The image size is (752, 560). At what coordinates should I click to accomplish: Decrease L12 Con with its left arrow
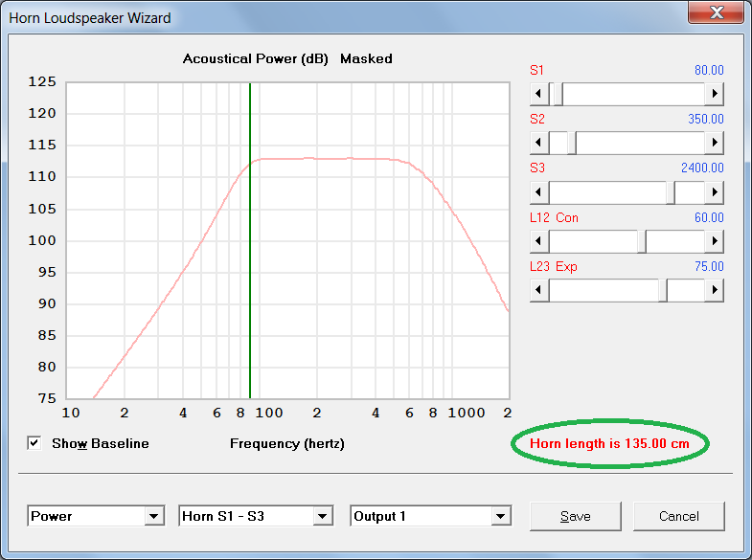(x=539, y=241)
